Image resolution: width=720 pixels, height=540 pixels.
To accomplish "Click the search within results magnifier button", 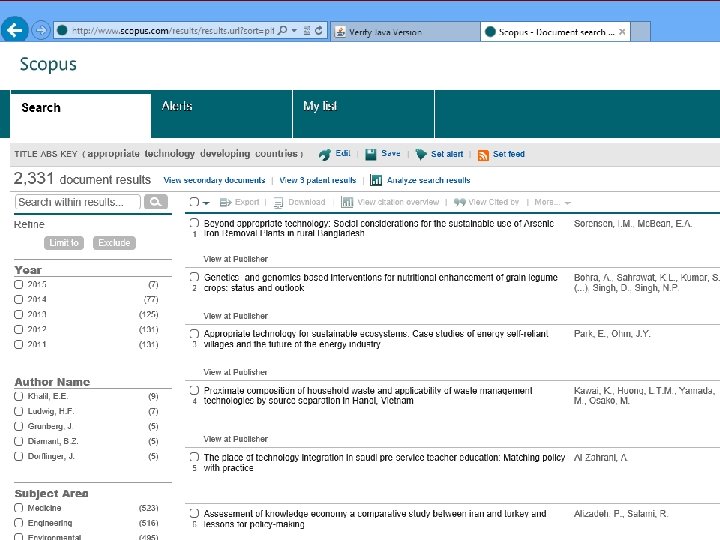I will 156,202.
